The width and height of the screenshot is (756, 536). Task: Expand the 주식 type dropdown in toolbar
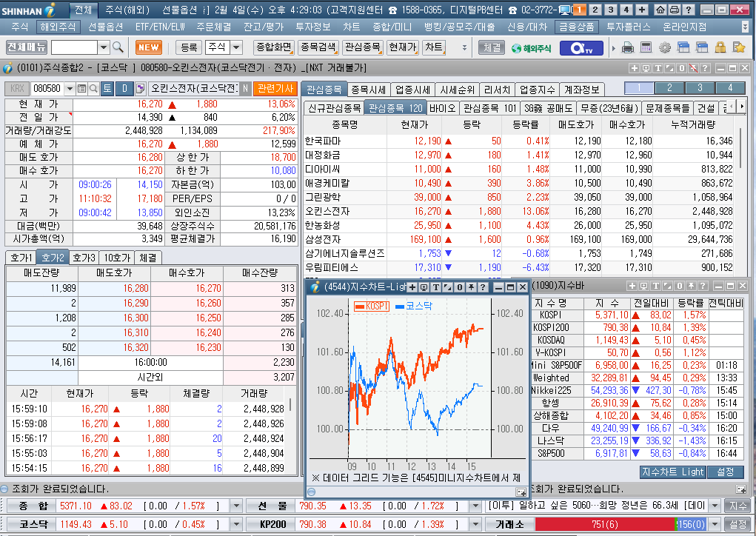pyautogui.click(x=236, y=47)
